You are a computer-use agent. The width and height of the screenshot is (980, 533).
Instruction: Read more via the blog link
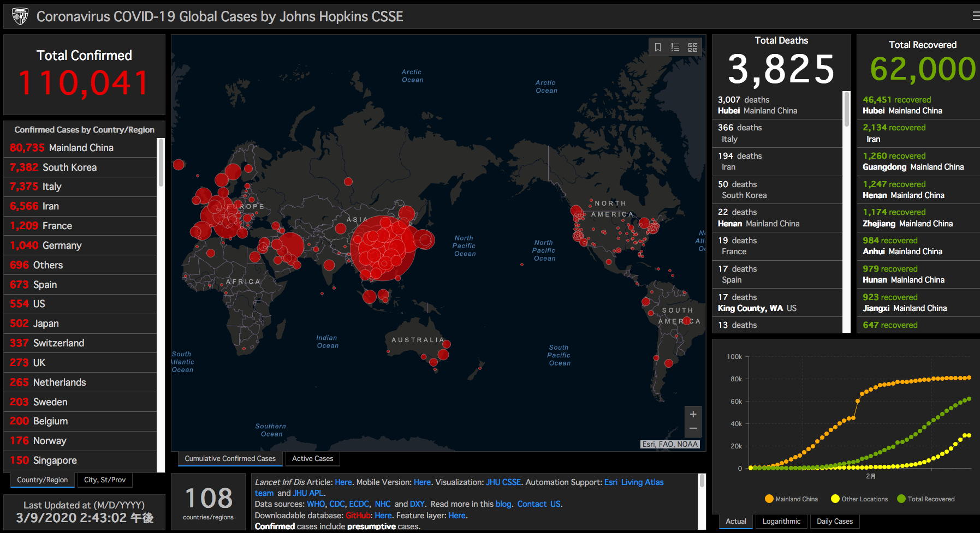click(x=503, y=504)
